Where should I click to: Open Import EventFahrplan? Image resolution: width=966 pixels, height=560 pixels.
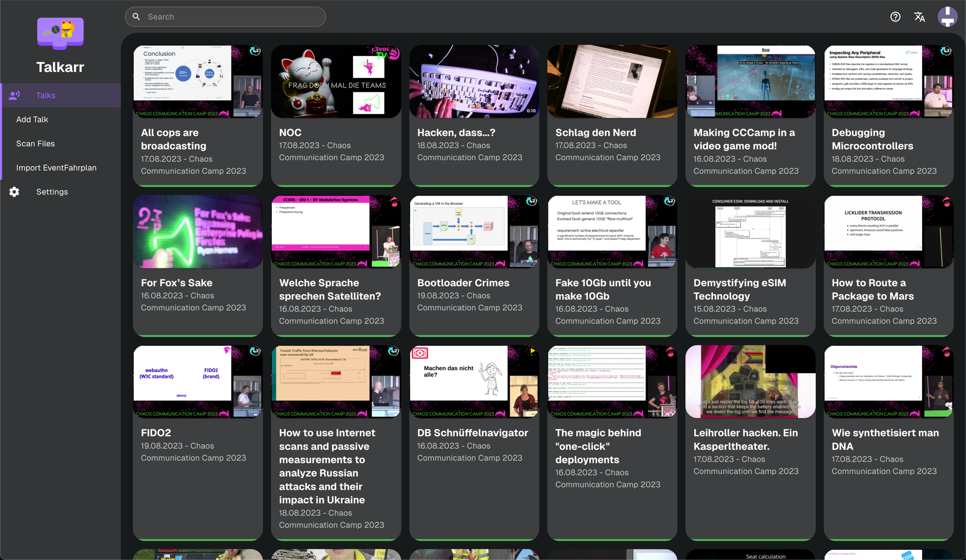coord(56,168)
